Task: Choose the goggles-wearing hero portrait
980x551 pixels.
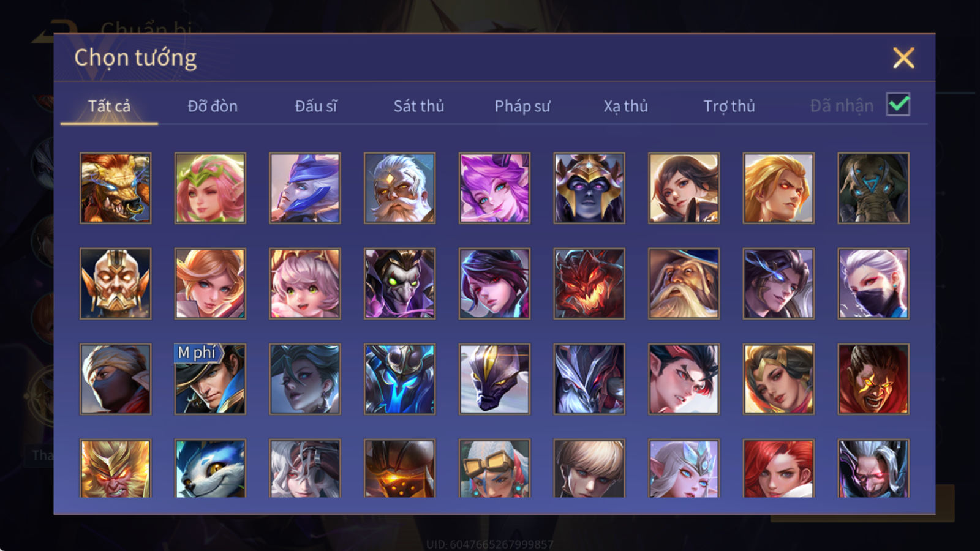Action: (x=494, y=468)
